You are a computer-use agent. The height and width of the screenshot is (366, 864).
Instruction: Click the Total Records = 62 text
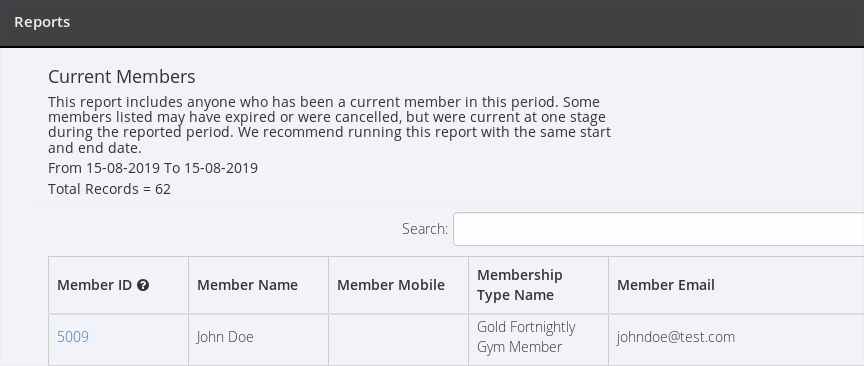110,189
